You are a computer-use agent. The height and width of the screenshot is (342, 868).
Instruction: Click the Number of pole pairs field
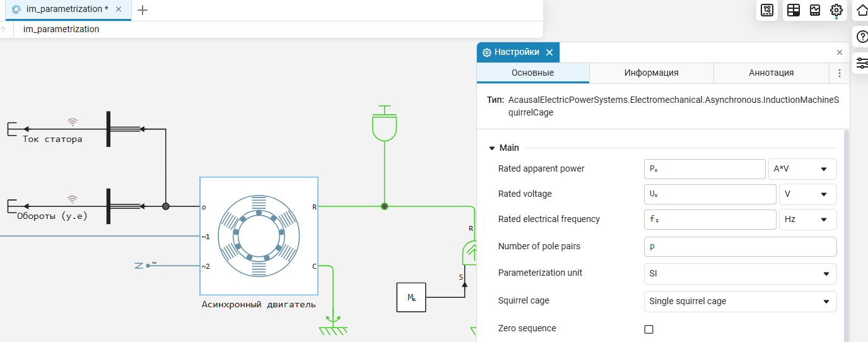pos(740,247)
